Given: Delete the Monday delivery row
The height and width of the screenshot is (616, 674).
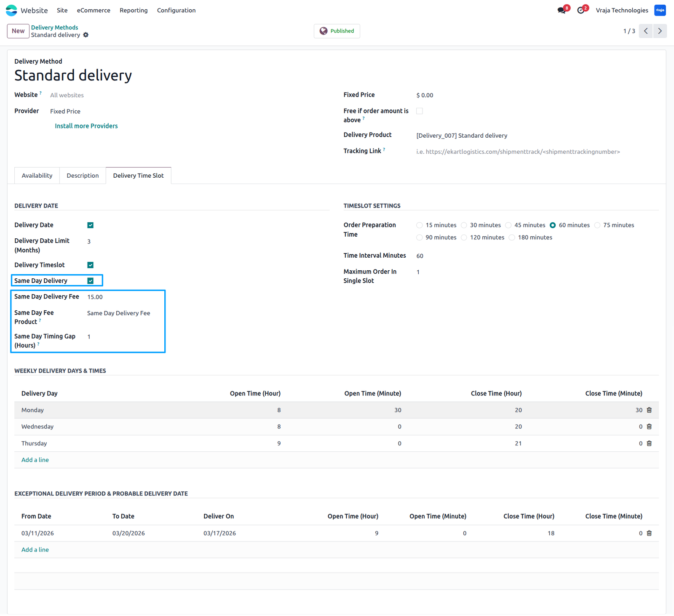Looking at the screenshot, I should pos(649,410).
